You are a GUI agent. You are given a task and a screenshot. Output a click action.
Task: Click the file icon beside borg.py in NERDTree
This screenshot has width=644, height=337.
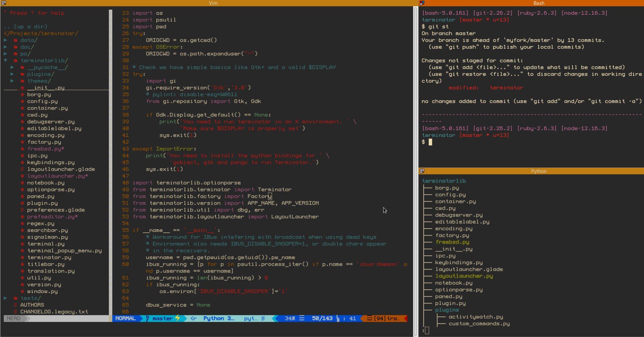[x=22, y=95]
